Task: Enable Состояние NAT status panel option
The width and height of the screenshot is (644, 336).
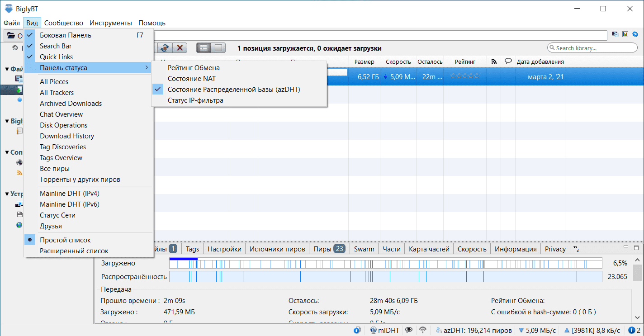Action: click(x=239, y=78)
